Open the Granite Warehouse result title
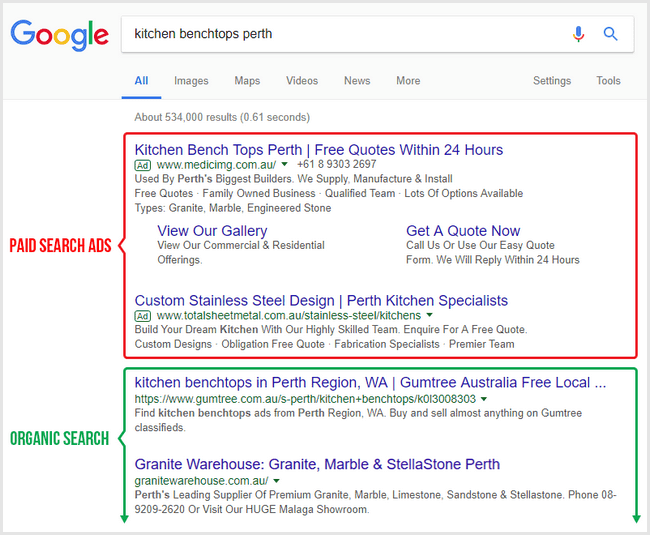650x535 pixels. pyautogui.click(x=317, y=464)
